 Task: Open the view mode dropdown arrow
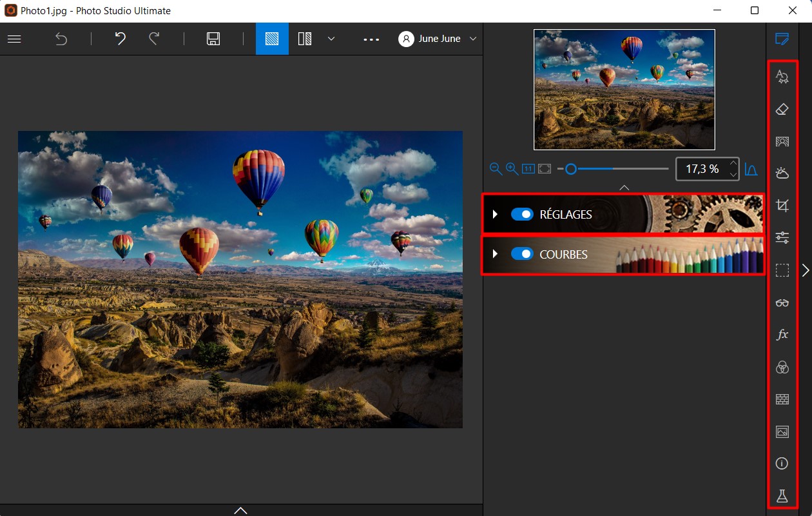point(331,39)
